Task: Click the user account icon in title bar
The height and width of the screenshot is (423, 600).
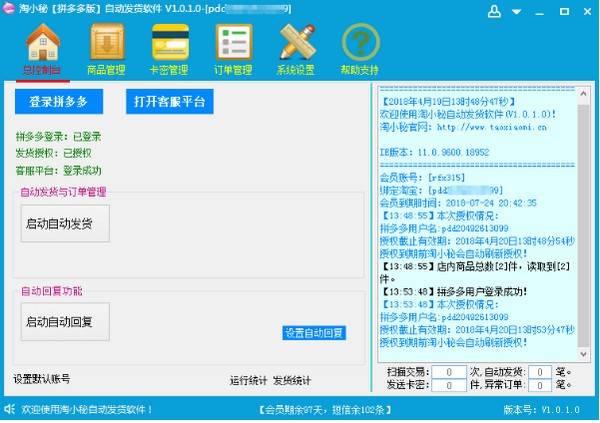Action: (x=495, y=12)
